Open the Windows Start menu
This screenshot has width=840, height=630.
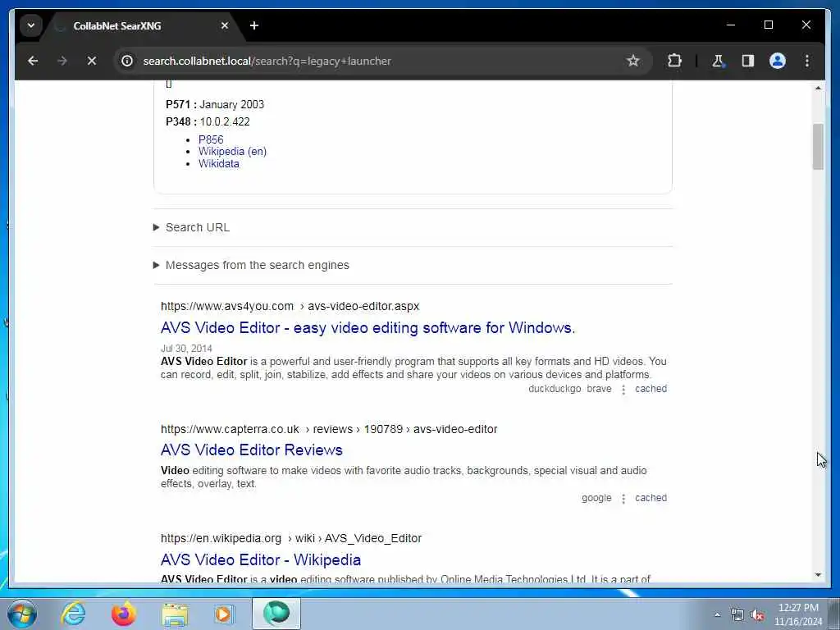coord(22,614)
